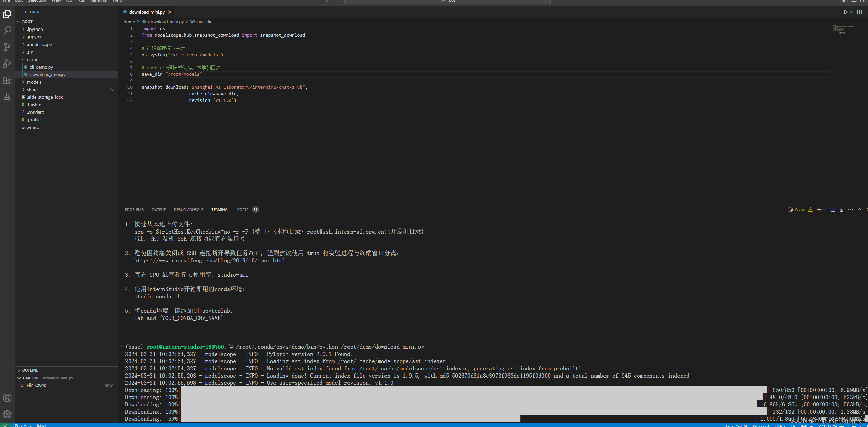
Task: Expand the models folder in Explorer
Action: coord(34,81)
